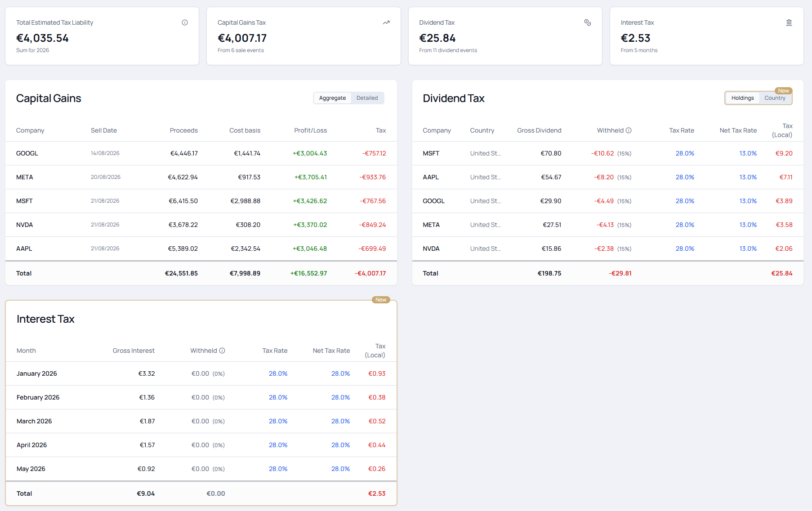Click May 2026 interest tax €0.26
The height and width of the screenshot is (511, 812).
377,469
